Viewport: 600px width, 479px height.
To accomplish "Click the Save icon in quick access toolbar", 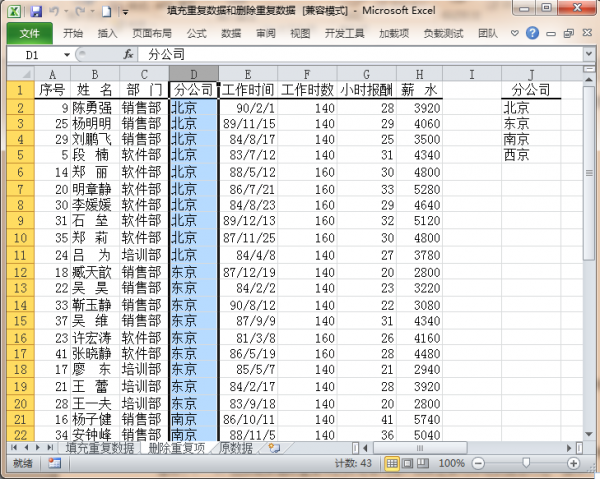I will click(36, 11).
